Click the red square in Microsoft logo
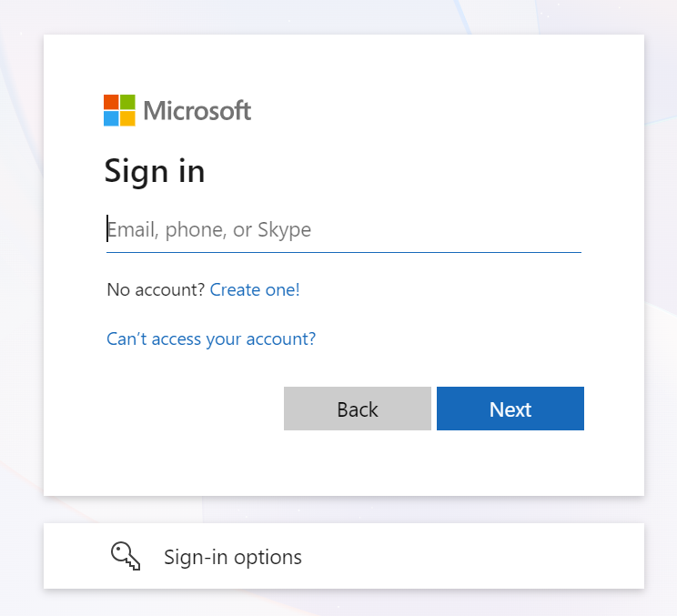 pyautogui.click(x=111, y=102)
